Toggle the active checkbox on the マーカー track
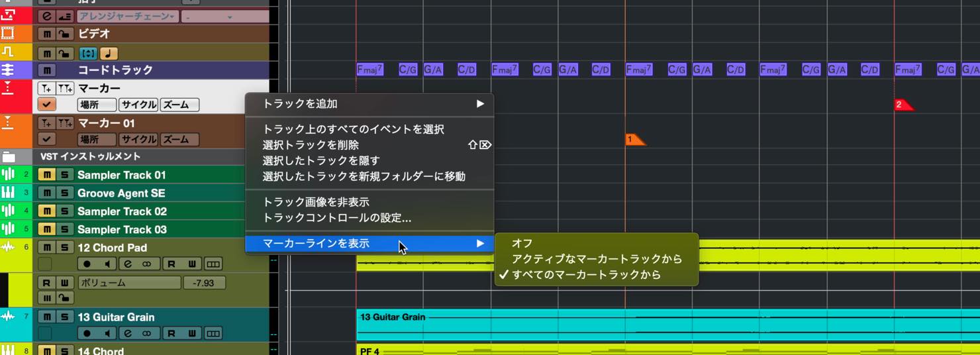980x355 pixels. (46, 105)
